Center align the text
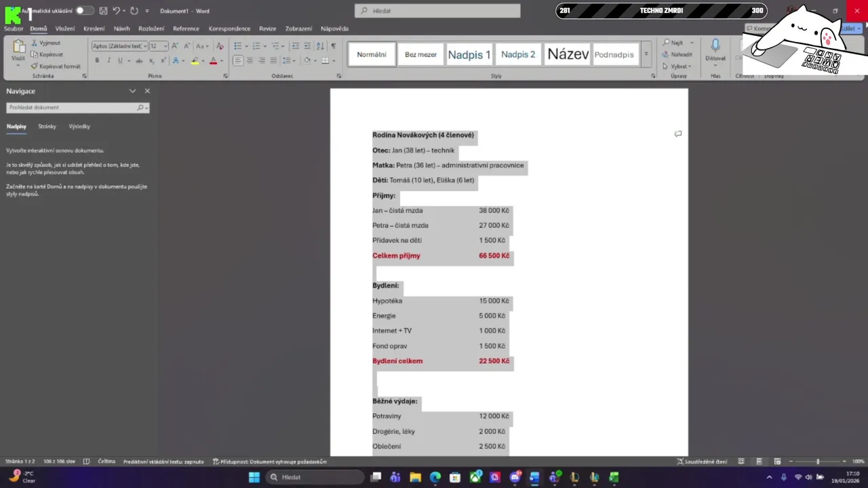Screen dimensions: 868x488 pyautogui.click(x=250, y=60)
